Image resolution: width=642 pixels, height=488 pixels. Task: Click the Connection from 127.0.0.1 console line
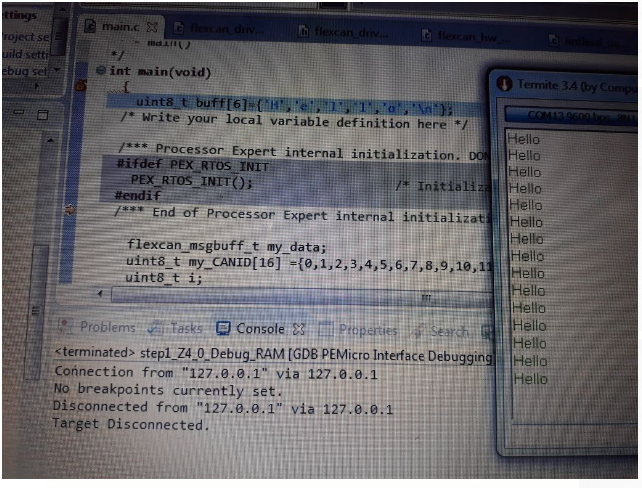tap(216, 373)
